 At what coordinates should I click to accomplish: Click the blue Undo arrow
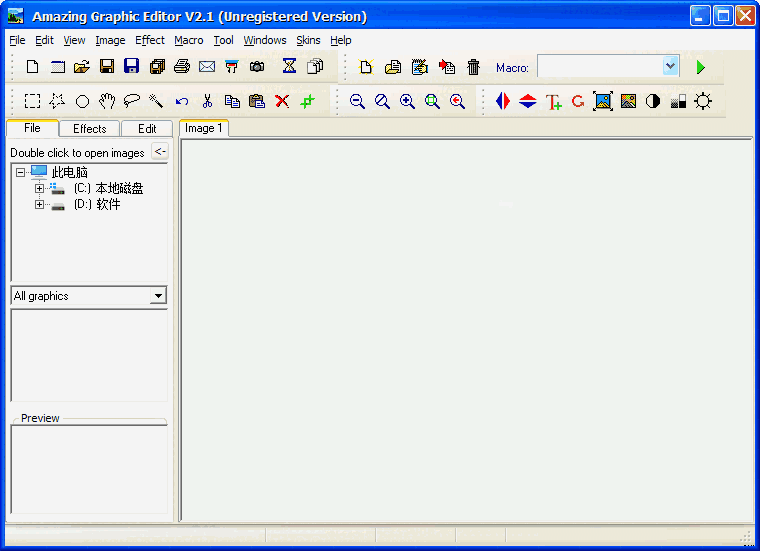pos(182,101)
